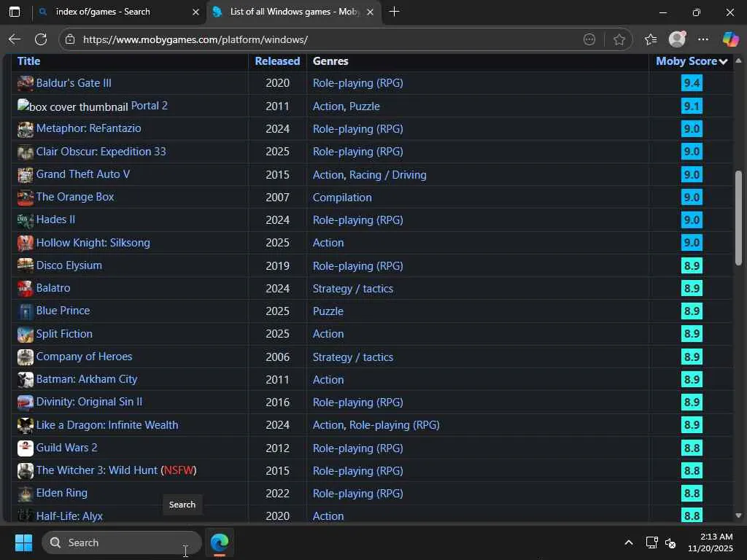
Task: Open the browser profile avatar
Action: (677, 39)
